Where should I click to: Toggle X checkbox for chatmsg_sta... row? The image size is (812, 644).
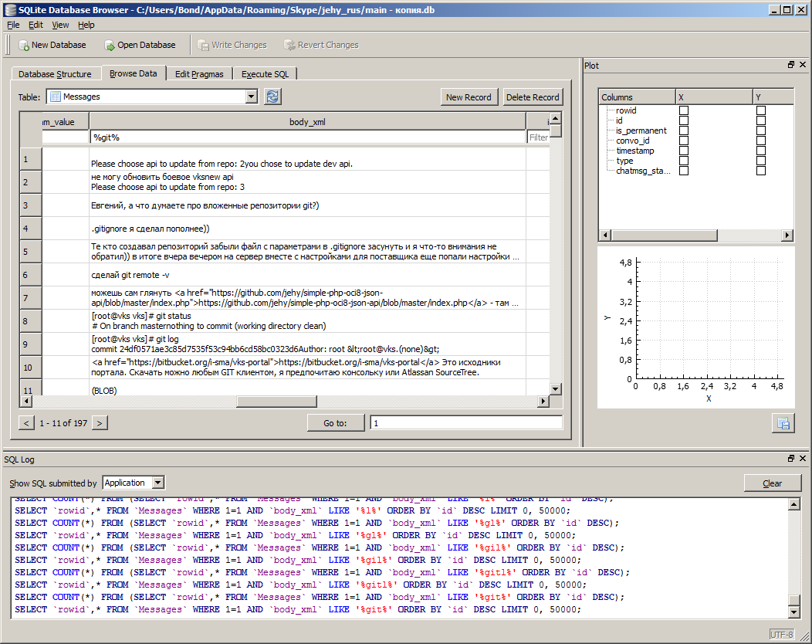(684, 171)
